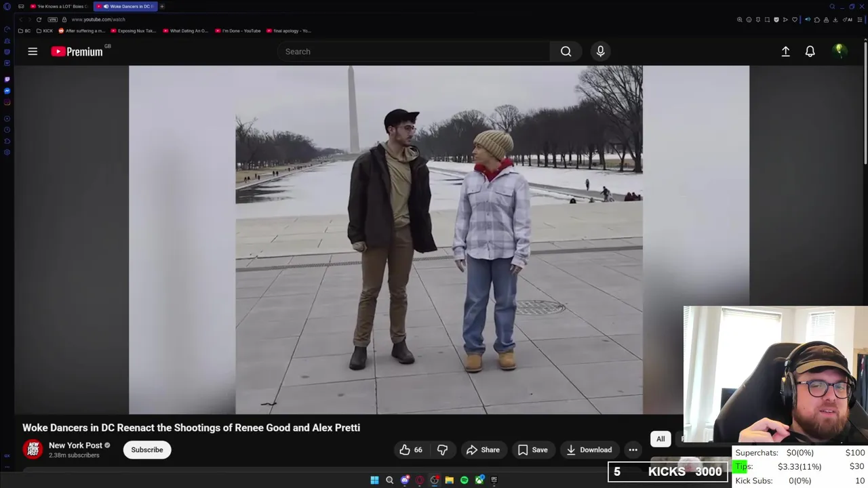
Task: Open Windows taskbar search
Action: (x=389, y=480)
